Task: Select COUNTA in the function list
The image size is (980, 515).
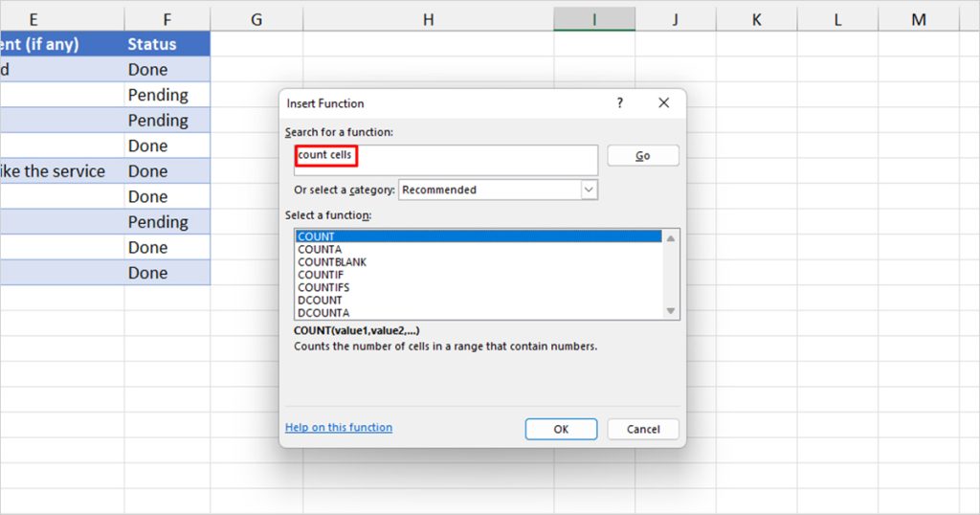Action: (479, 250)
